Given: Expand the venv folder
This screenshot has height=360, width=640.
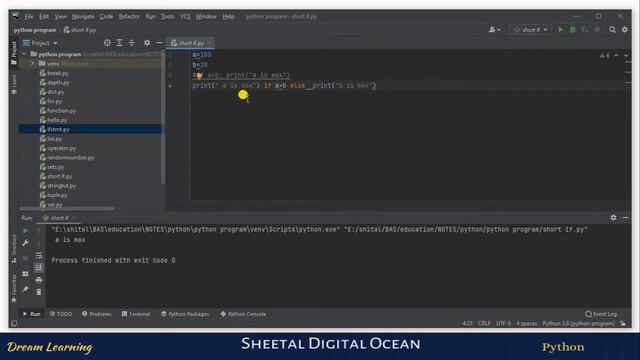Looking at the screenshot, I should tap(32, 64).
